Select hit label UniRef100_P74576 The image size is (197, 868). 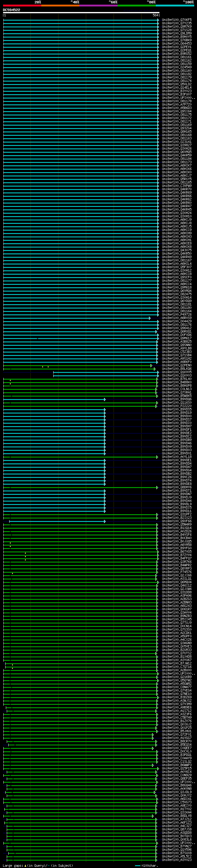coord(177,572)
